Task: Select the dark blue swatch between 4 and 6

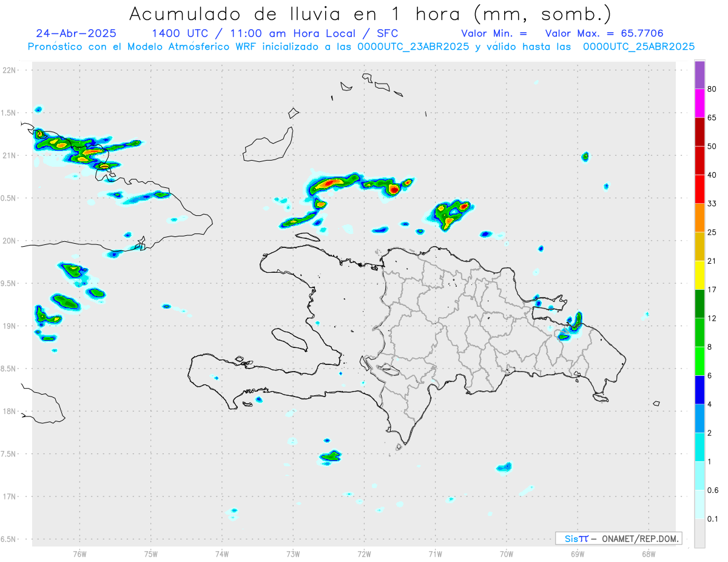Action: (699, 390)
